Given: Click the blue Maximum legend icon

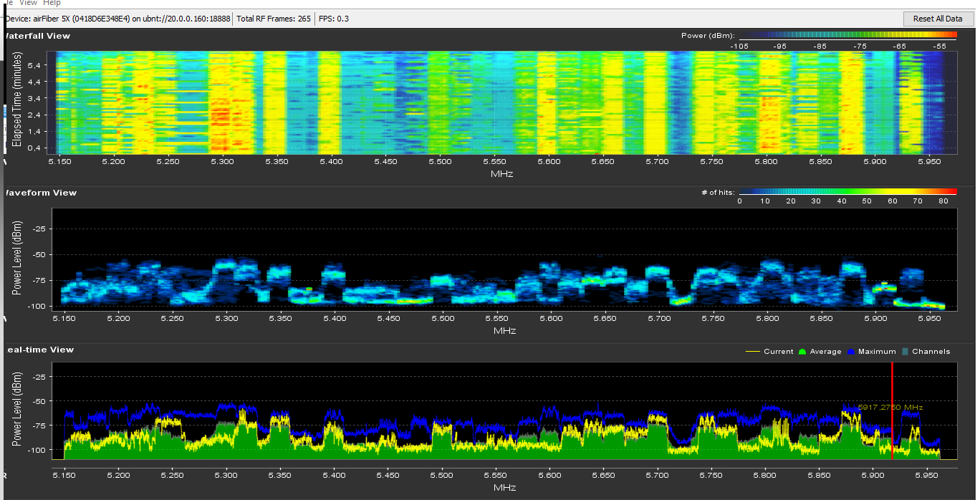Looking at the screenshot, I should [851, 352].
